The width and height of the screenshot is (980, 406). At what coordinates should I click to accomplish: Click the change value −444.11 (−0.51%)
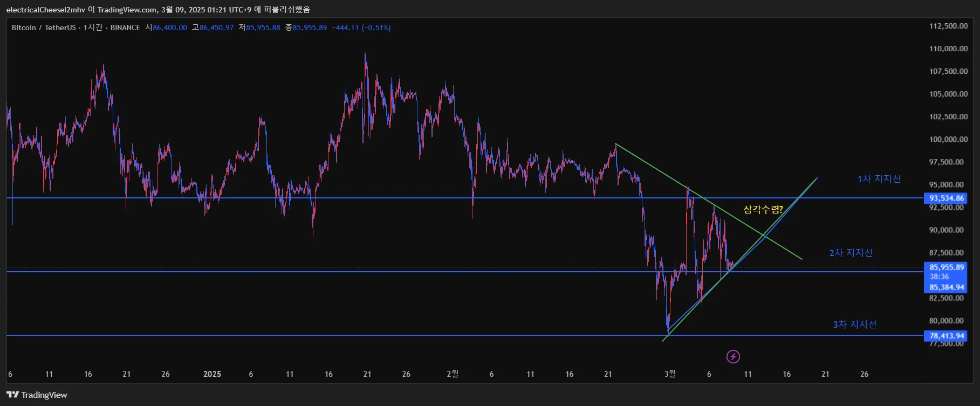point(361,27)
